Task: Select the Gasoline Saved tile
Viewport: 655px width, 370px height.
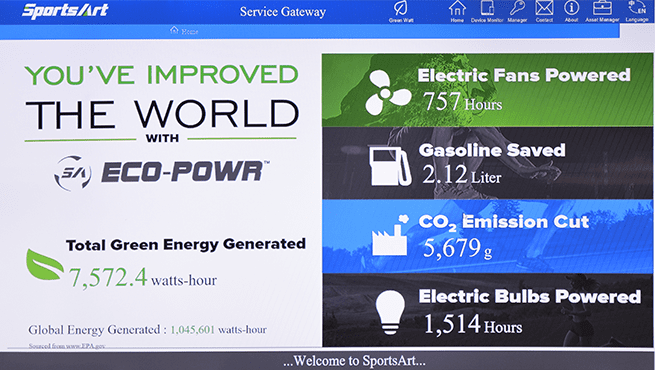Action: click(487, 163)
